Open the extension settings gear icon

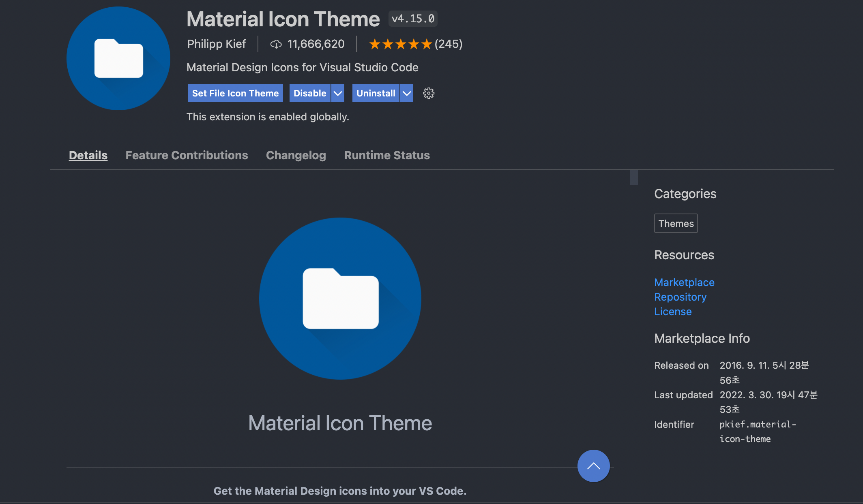point(428,93)
